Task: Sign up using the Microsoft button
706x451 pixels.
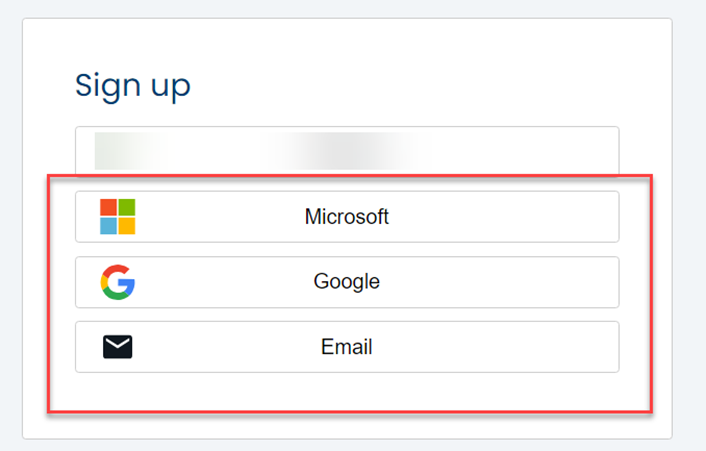Action: point(346,217)
